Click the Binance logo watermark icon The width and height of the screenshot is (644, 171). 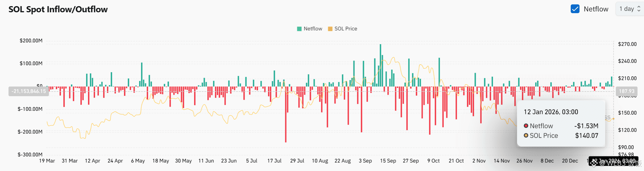click(x=594, y=163)
